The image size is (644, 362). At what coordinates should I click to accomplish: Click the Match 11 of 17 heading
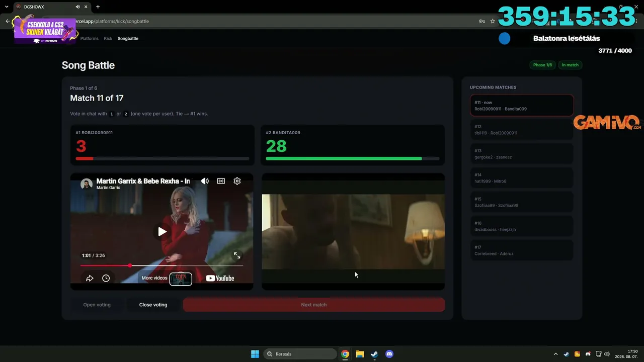point(97,98)
